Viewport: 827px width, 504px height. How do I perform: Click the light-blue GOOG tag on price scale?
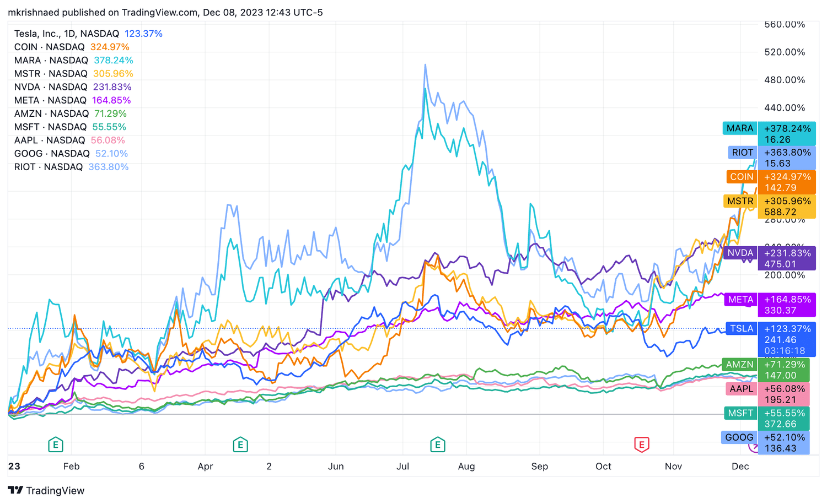(739, 437)
